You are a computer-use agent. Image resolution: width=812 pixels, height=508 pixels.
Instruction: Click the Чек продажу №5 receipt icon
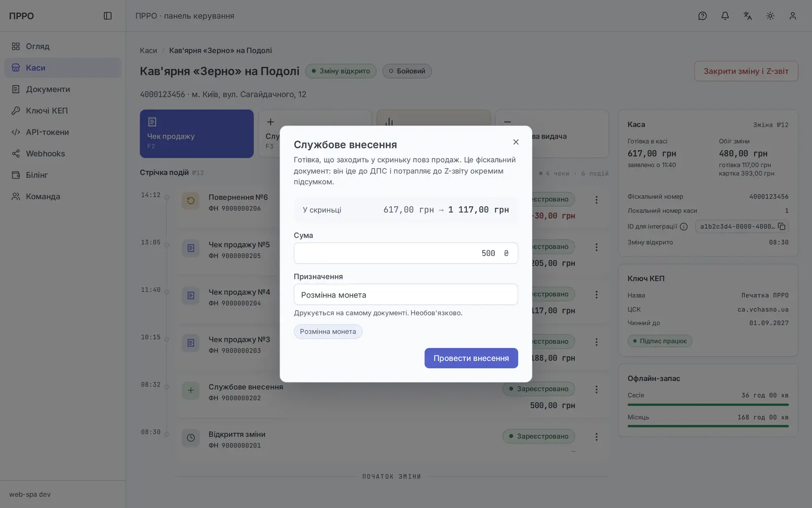click(191, 248)
